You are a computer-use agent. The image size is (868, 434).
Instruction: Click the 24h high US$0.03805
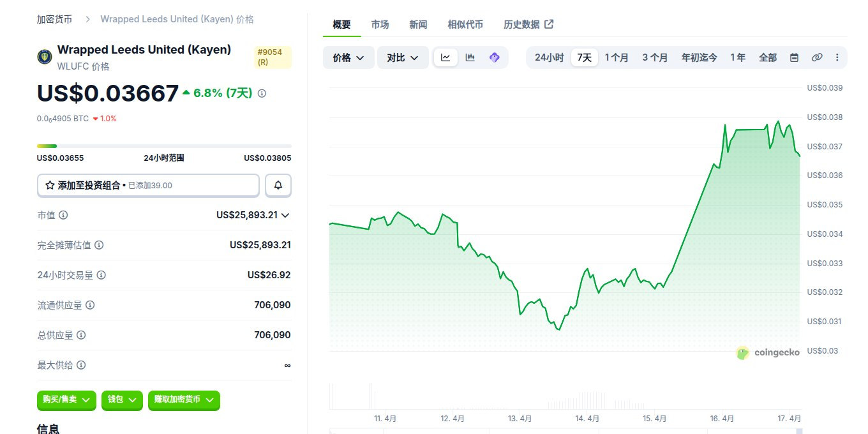coord(267,158)
